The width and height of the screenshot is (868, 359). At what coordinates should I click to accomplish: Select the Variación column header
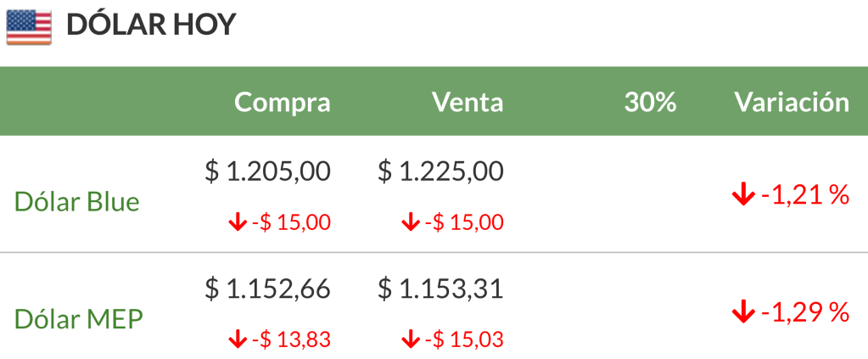pos(791,103)
